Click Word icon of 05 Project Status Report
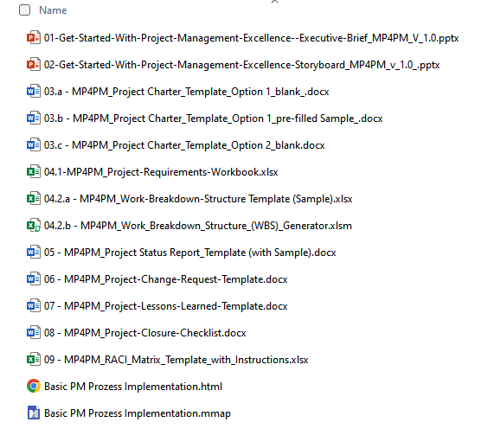 point(34,252)
